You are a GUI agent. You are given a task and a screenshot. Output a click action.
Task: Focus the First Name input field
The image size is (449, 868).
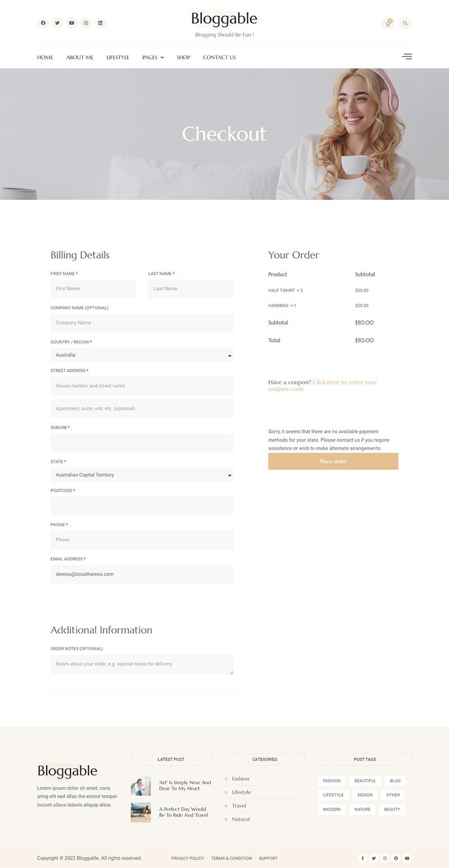(93, 289)
